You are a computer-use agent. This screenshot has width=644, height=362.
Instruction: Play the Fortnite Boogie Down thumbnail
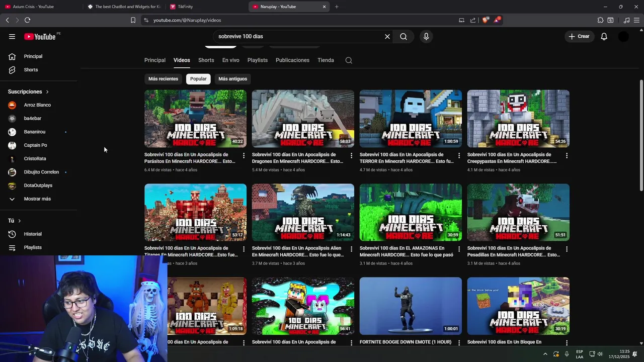411,306
